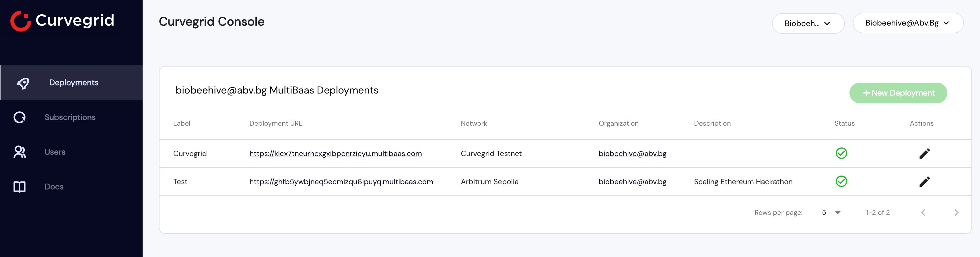Open biobeehive@abv.bg organization link in Curvegrid row
This screenshot has width=980, height=257.
coord(632,153)
